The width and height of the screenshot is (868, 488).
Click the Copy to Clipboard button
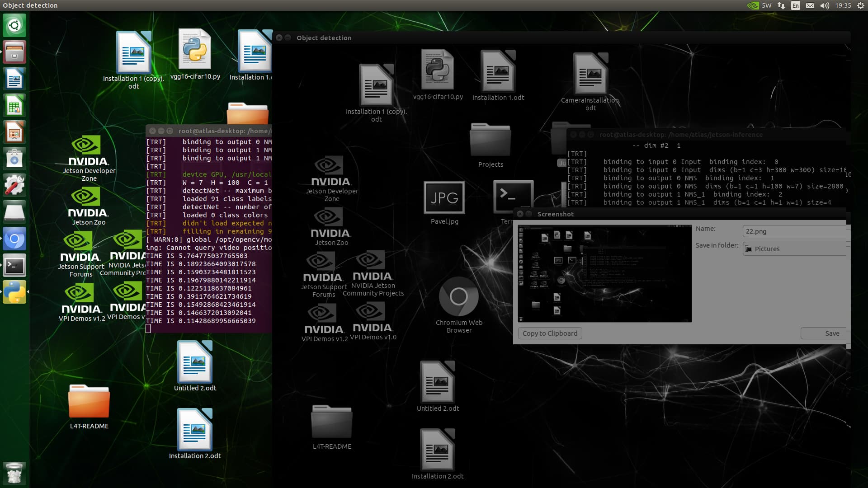pos(550,333)
